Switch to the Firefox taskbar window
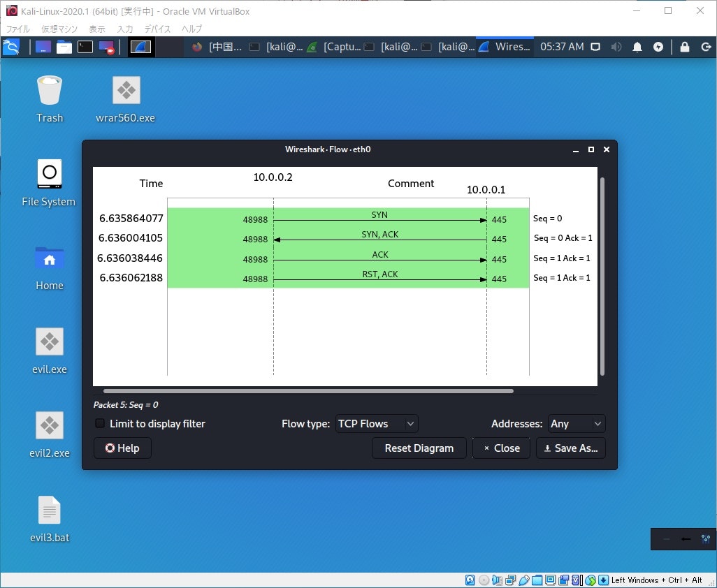 click(x=217, y=47)
